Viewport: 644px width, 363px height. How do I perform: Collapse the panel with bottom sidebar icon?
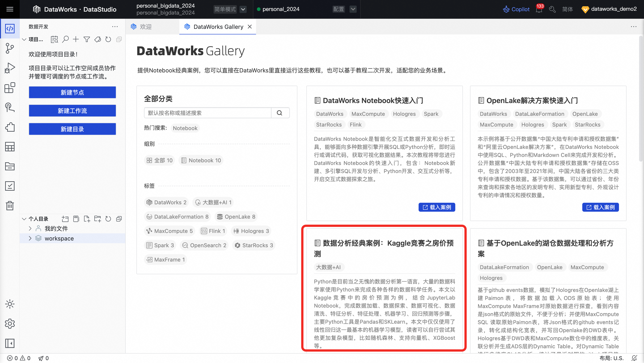tap(10, 343)
